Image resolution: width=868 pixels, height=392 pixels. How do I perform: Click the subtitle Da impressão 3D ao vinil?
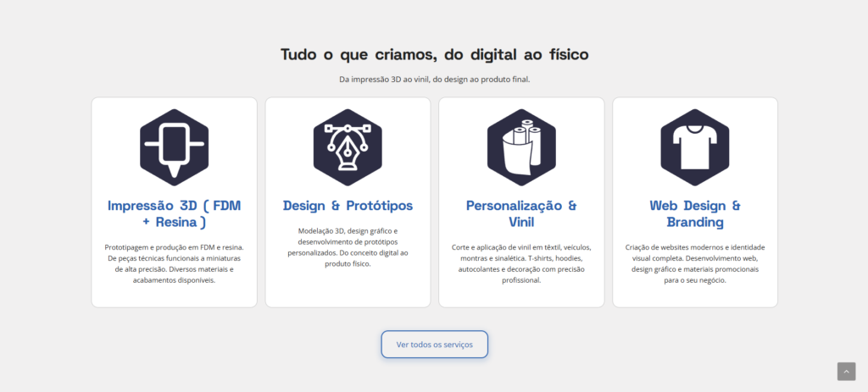[435, 79]
